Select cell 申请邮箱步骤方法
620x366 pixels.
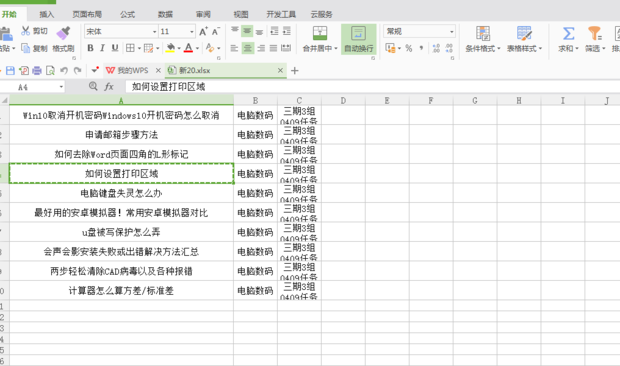[121, 135]
